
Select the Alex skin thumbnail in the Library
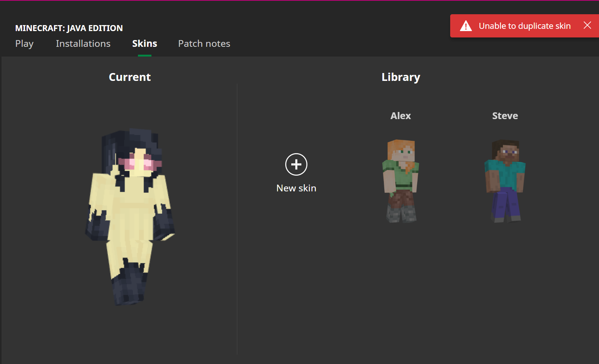401,181
